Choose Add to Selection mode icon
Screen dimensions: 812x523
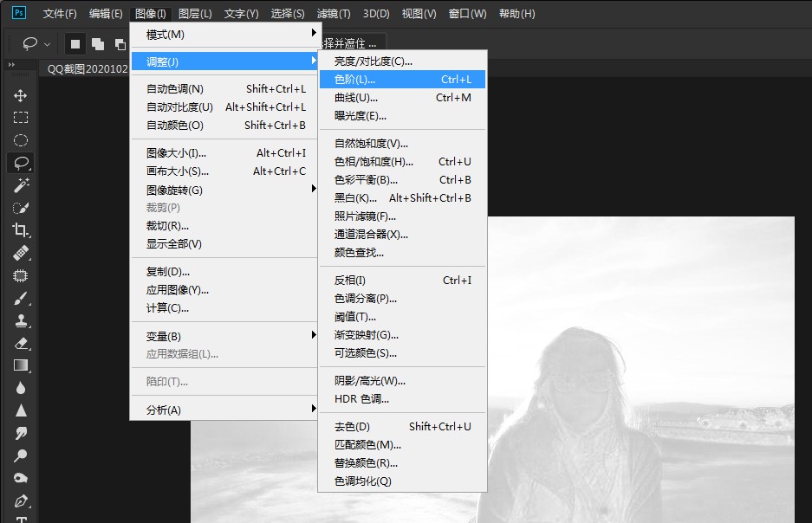pyautogui.click(x=98, y=44)
